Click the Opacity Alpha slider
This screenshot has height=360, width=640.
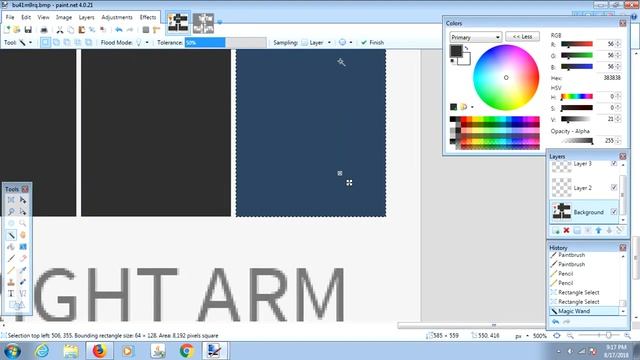[x=576, y=141]
